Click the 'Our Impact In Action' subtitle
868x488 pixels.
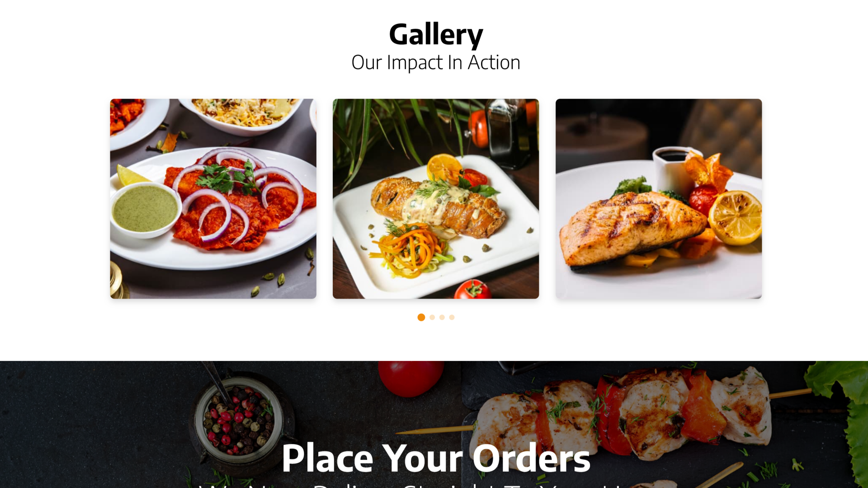coord(436,62)
